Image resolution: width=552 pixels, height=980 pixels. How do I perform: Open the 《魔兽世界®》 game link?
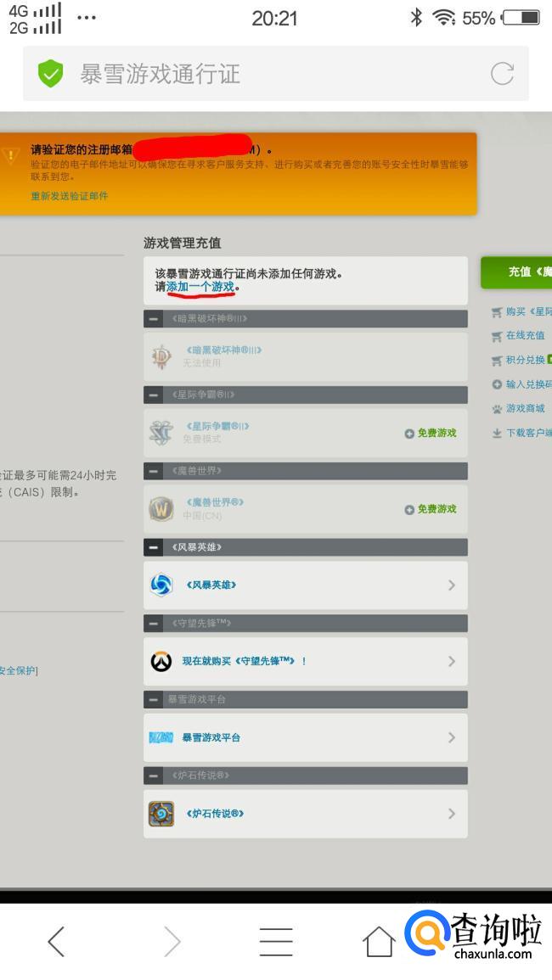(215, 502)
